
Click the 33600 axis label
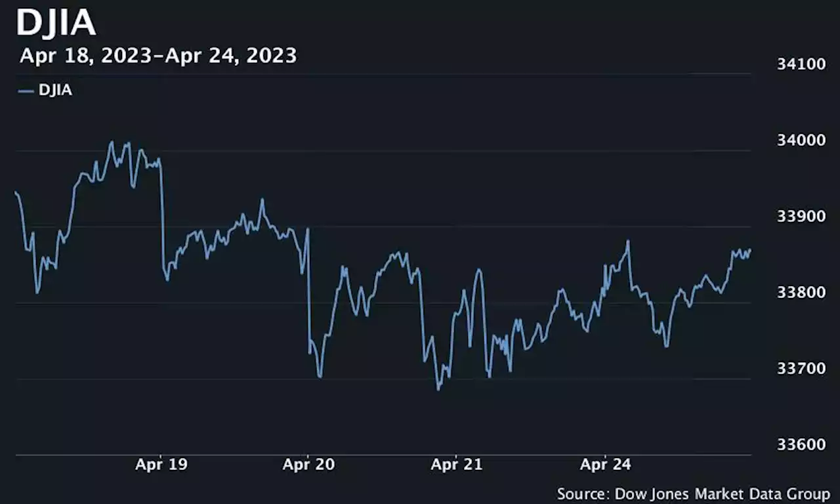click(x=801, y=444)
